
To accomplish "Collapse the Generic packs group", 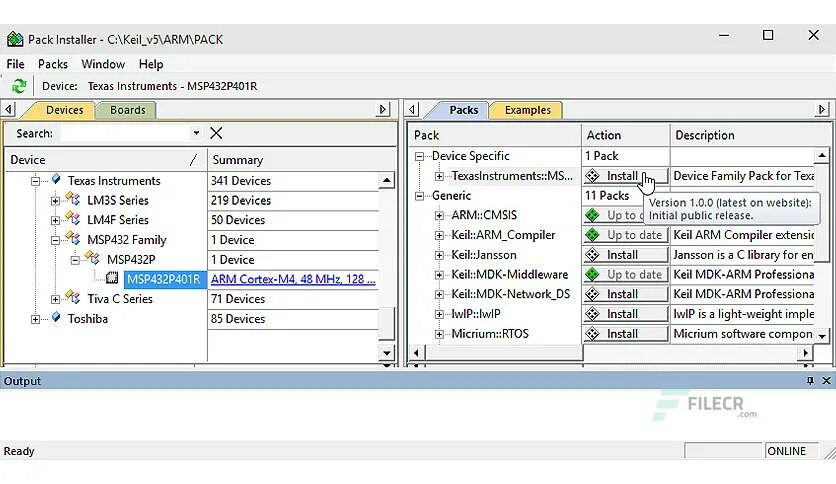I will click(420, 196).
